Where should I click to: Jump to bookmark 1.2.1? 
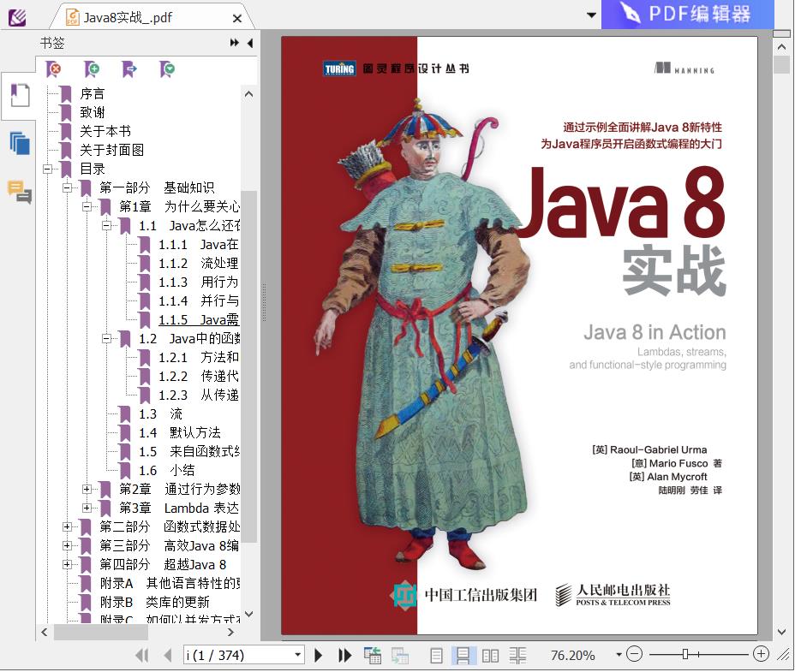point(198,357)
